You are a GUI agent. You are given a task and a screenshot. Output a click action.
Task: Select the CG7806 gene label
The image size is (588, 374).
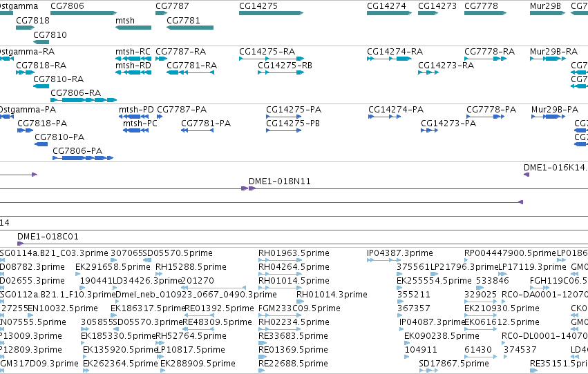(x=67, y=6)
